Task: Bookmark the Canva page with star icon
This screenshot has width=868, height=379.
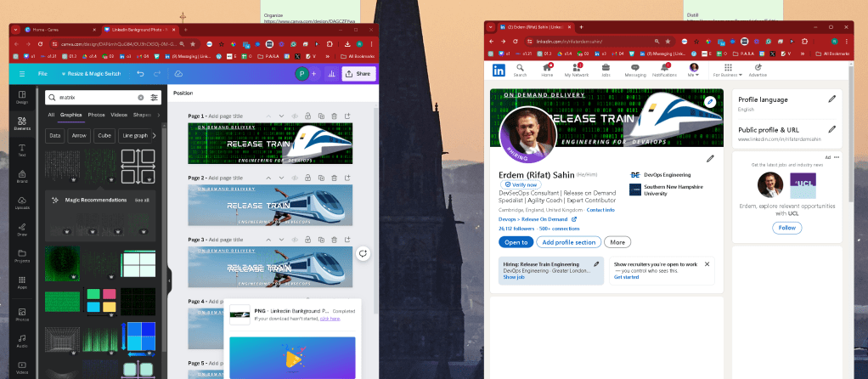Action: [x=193, y=44]
